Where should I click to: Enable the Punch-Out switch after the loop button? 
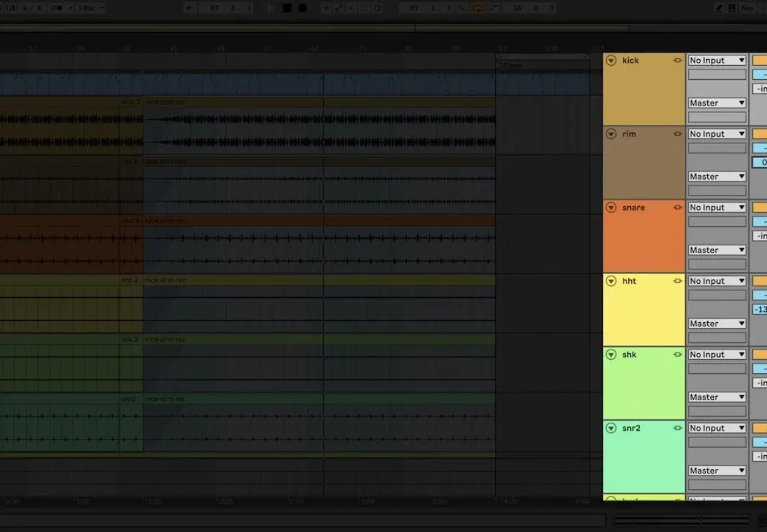click(x=493, y=8)
